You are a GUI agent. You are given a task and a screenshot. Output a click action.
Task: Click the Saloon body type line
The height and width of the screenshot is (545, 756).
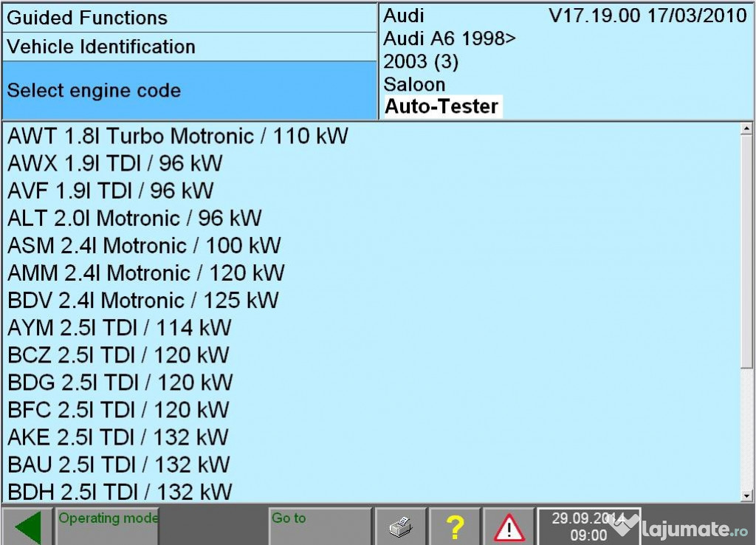(x=414, y=84)
